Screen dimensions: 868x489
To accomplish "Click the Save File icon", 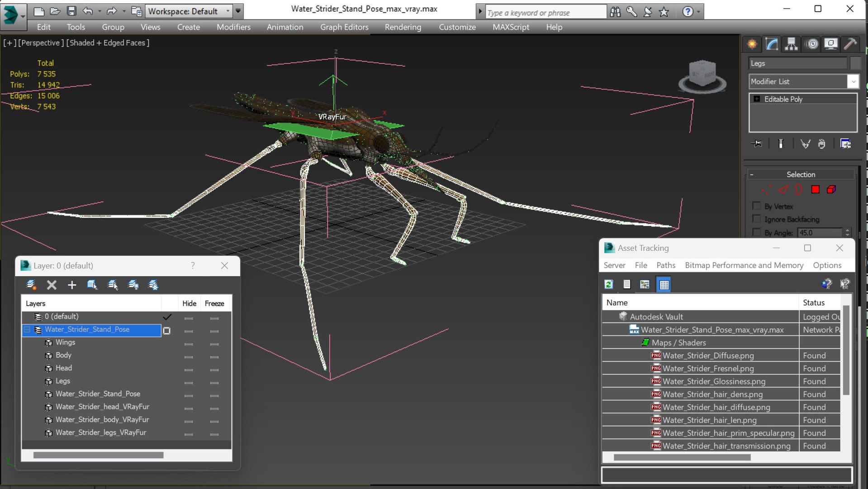I will (71, 11).
